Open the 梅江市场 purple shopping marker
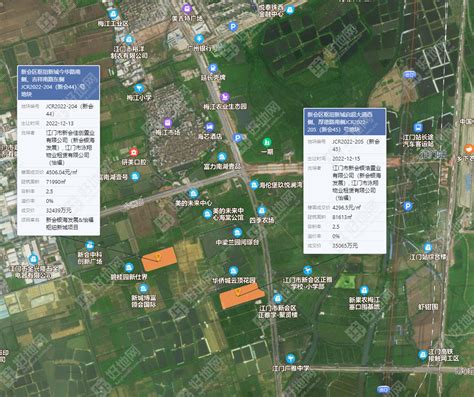The width and height of the screenshot is (474, 397). (168, 123)
